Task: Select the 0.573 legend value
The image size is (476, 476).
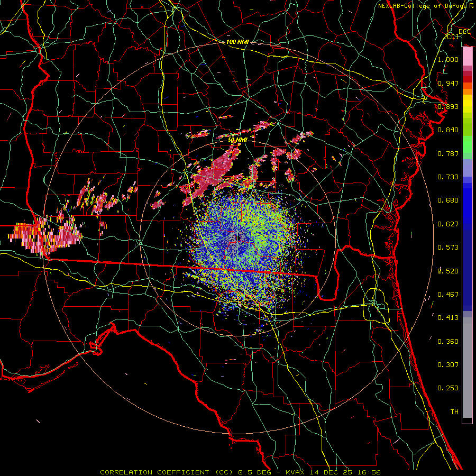Action: click(448, 248)
